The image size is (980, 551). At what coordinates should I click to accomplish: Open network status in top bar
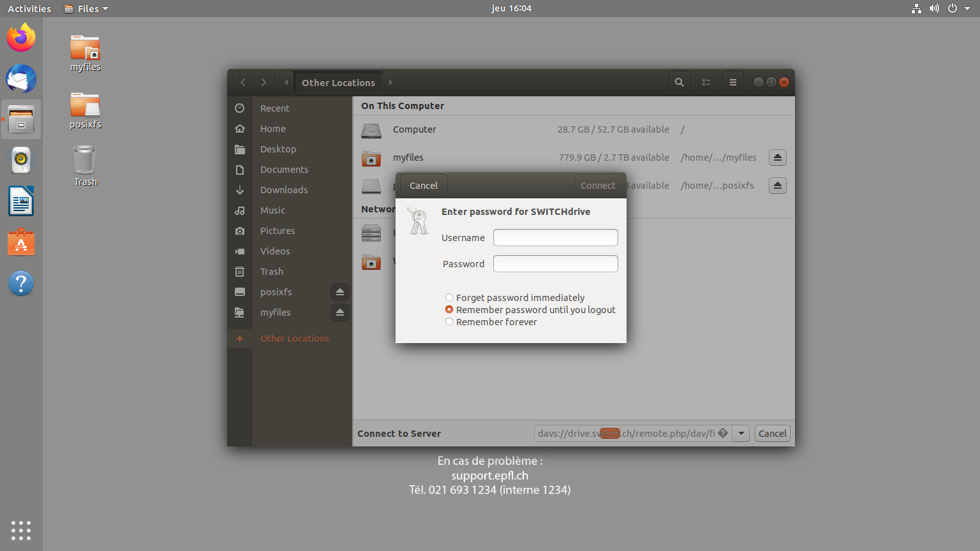[917, 8]
